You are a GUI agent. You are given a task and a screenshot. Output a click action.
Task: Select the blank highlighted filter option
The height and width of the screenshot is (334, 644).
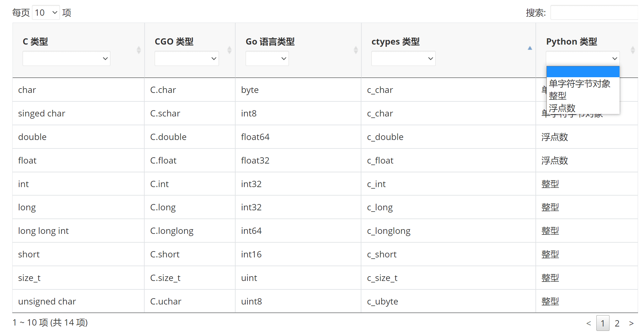pyautogui.click(x=583, y=72)
